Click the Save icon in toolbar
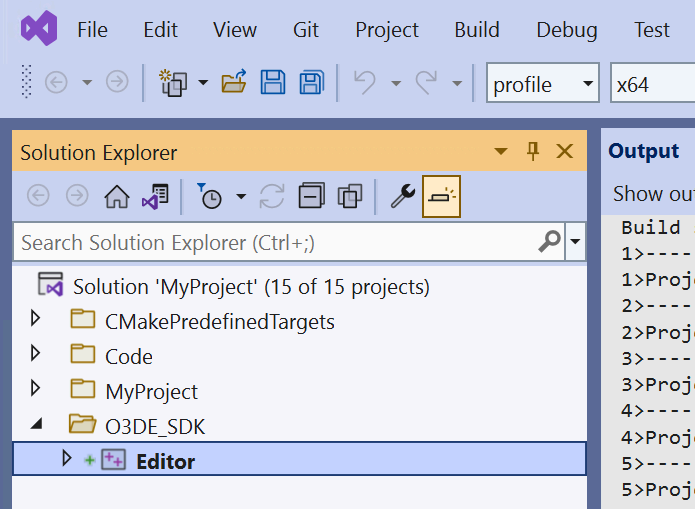 (x=273, y=83)
